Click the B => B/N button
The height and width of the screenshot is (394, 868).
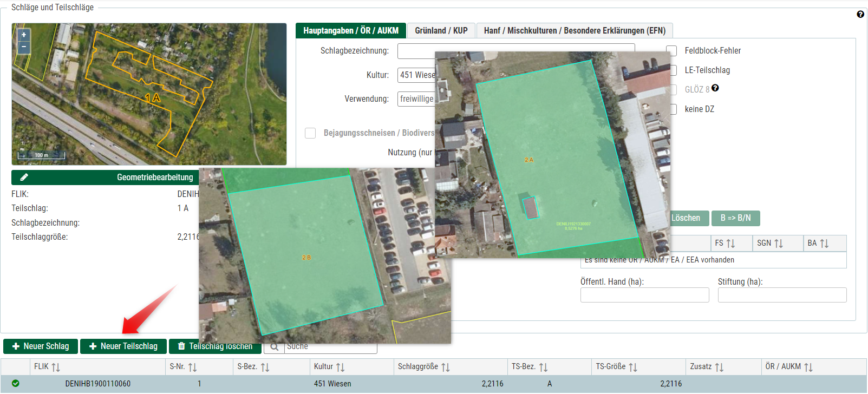(735, 218)
